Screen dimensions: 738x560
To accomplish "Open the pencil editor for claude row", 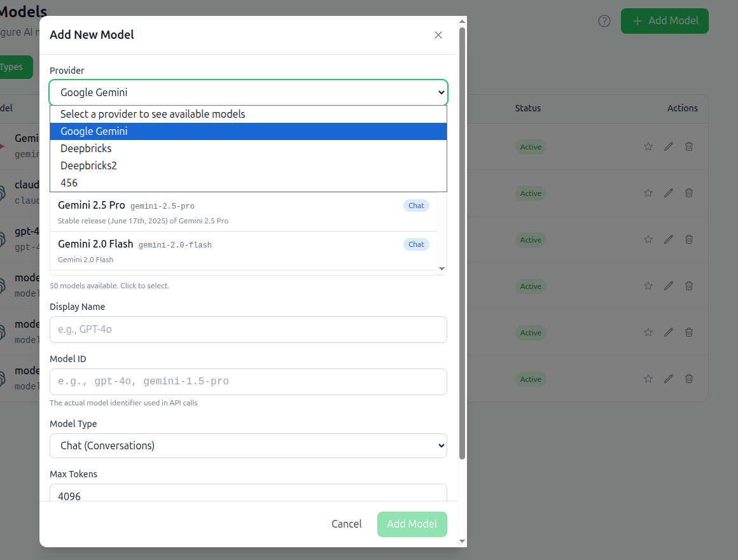I will pos(669,193).
